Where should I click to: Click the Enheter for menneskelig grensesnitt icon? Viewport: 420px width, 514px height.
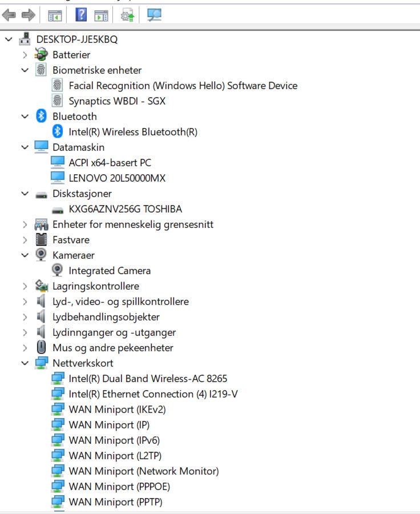pyautogui.click(x=41, y=224)
